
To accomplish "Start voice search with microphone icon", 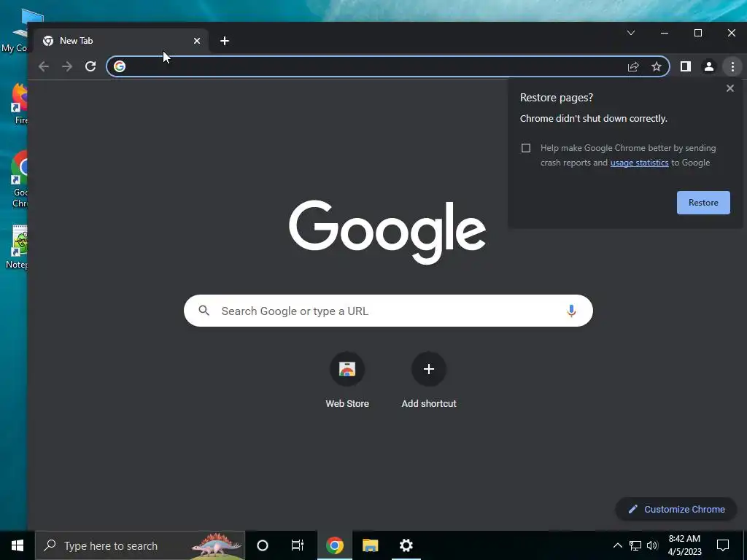I will pos(571,311).
